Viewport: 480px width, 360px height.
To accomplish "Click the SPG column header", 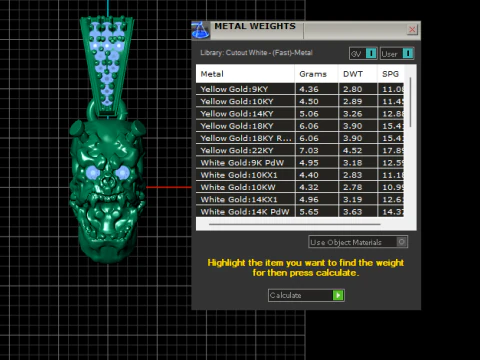I will tap(391, 74).
